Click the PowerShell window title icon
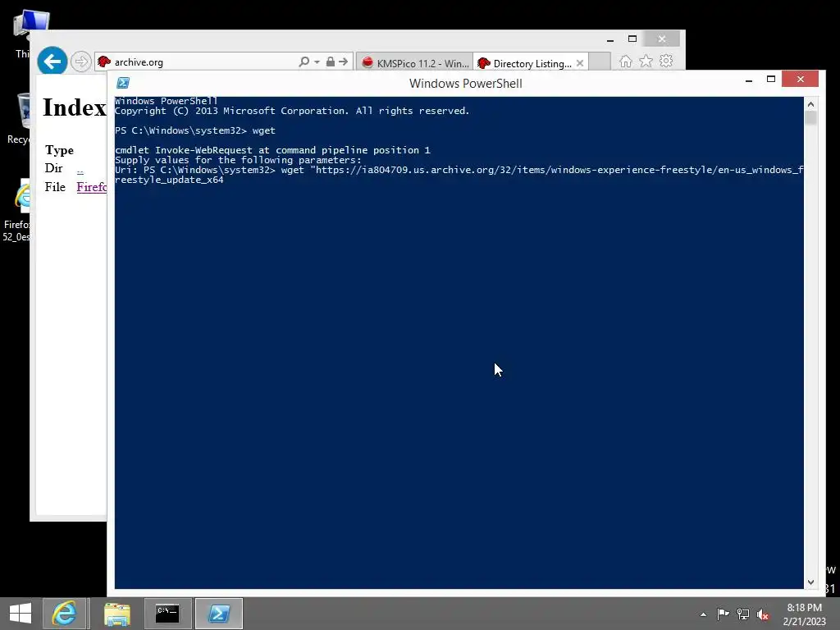This screenshot has width=840, height=630. click(123, 83)
